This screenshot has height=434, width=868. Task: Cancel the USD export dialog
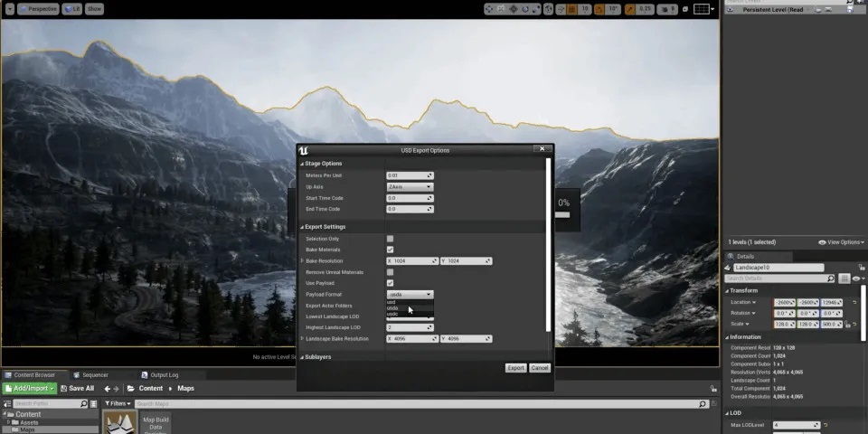point(540,368)
